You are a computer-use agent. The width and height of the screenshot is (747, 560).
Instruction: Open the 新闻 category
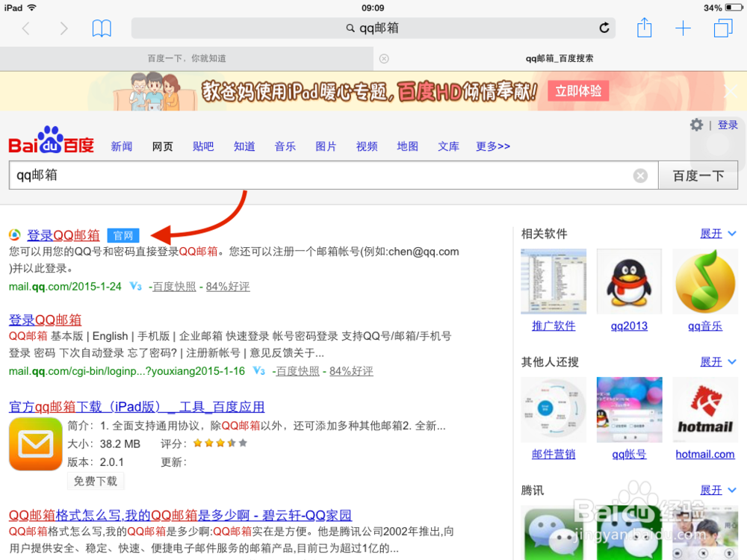(122, 146)
